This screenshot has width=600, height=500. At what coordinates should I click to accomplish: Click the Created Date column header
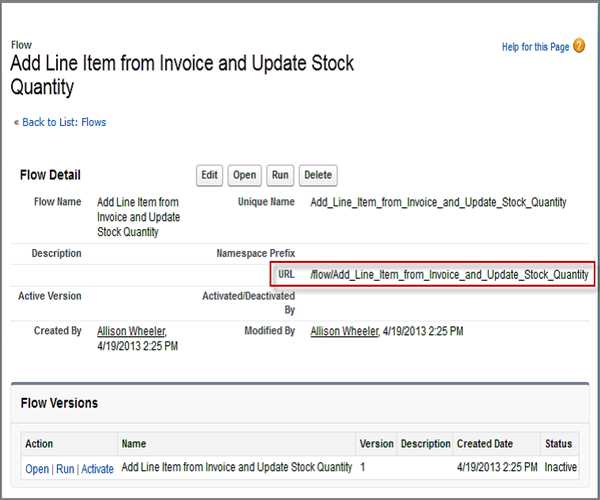coord(487,443)
